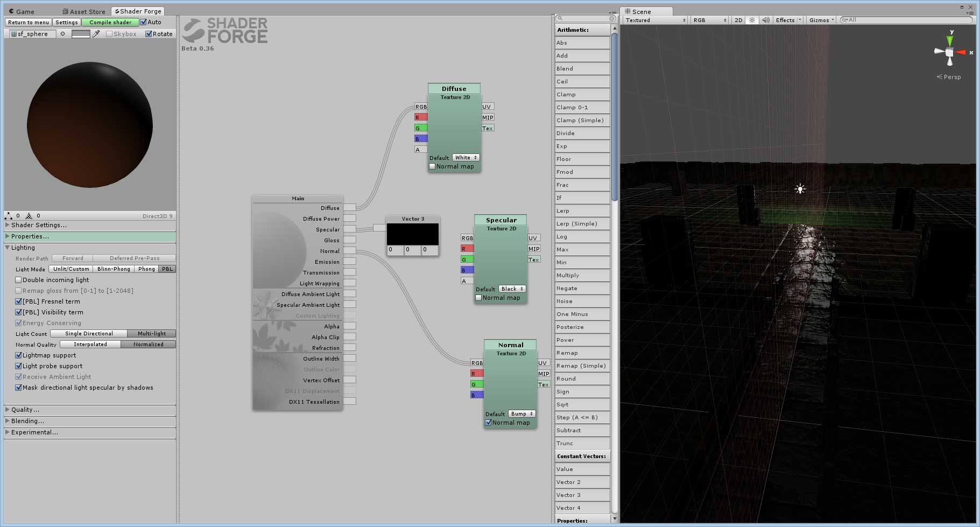
Task: Open the Diffuse node Default White dropdown
Action: click(466, 158)
